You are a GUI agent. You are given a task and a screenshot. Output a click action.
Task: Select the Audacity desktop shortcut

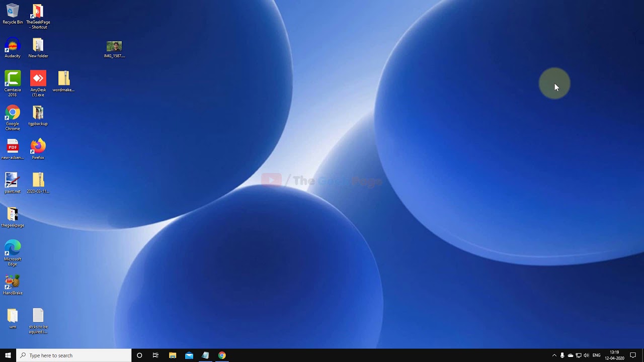(13, 48)
